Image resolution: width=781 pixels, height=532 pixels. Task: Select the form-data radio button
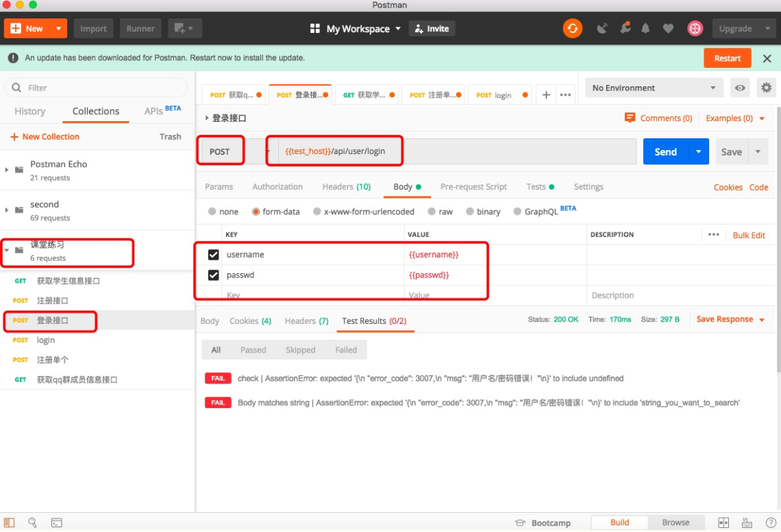tap(256, 212)
